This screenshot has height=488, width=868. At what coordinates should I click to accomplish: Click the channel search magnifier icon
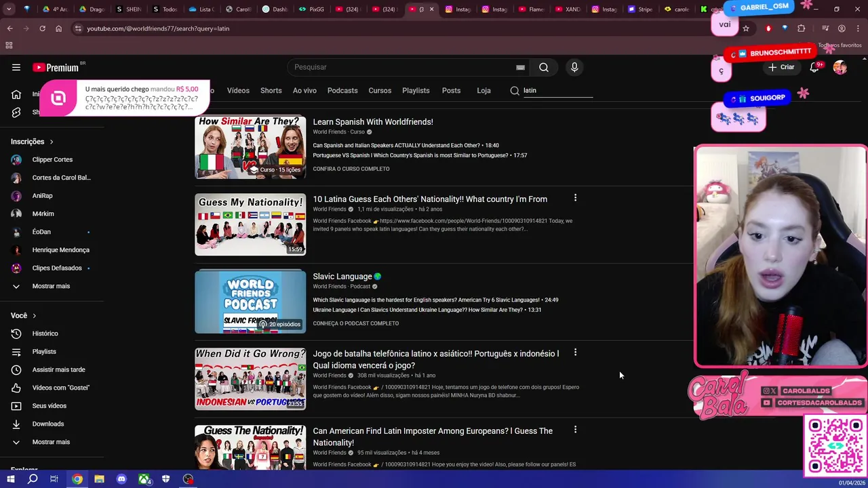click(x=515, y=91)
